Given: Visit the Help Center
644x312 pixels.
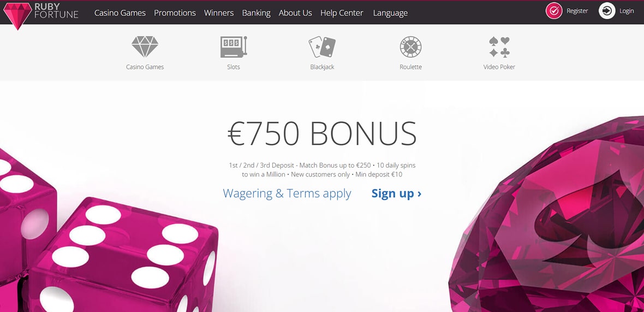Looking at the screenshot, I should coord(342,13).
